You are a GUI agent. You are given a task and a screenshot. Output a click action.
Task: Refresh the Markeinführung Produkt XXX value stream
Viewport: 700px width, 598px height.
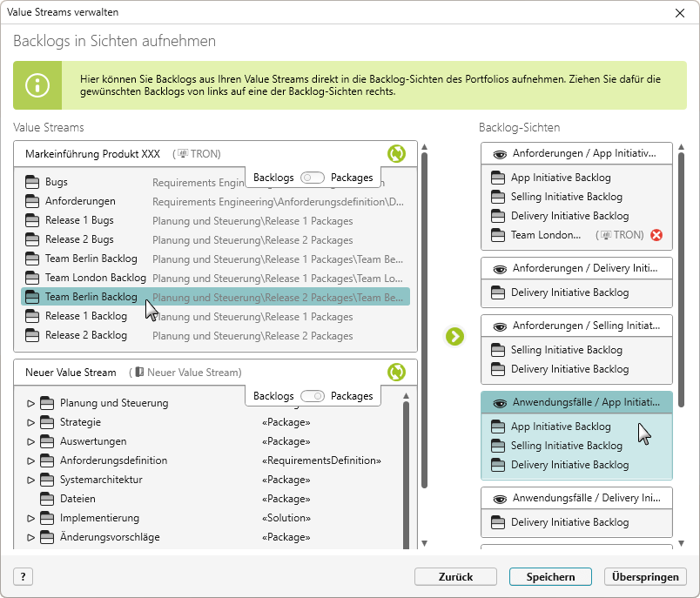pyautogui.click(x=396, y=154)
